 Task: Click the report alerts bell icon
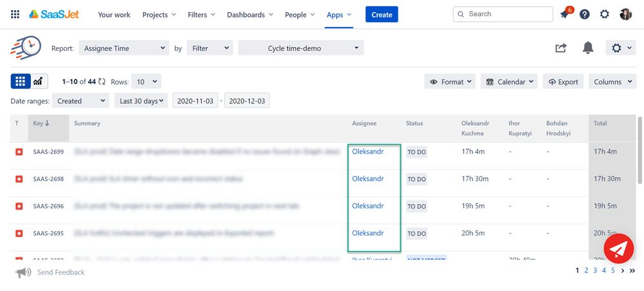pos(588,48)
